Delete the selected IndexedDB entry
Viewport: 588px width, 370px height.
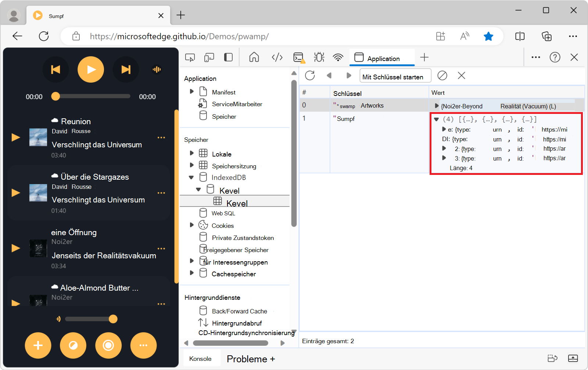[x=462, y=76]
